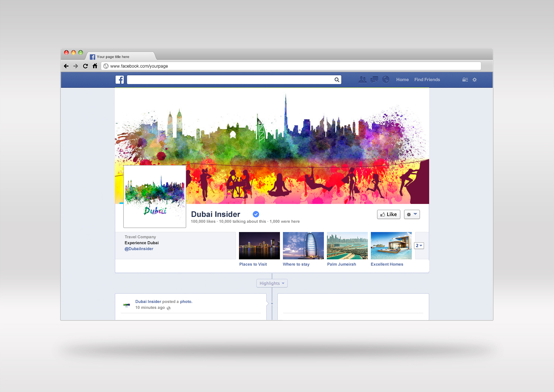Click the public globe icon next to 10 minutes ago
The width and height of the screenshot is (554, 392).
pos(168,308)
